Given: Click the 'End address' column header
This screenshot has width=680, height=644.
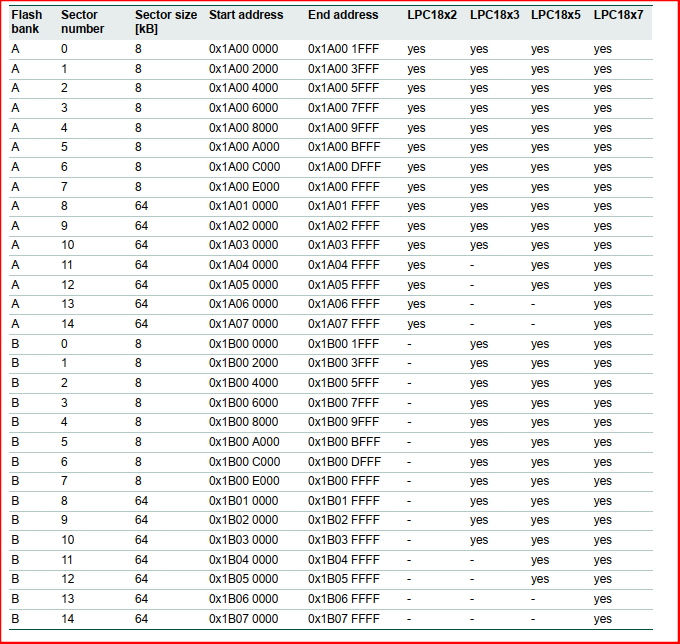Looking at the screenshot, I should coord(343,15).
